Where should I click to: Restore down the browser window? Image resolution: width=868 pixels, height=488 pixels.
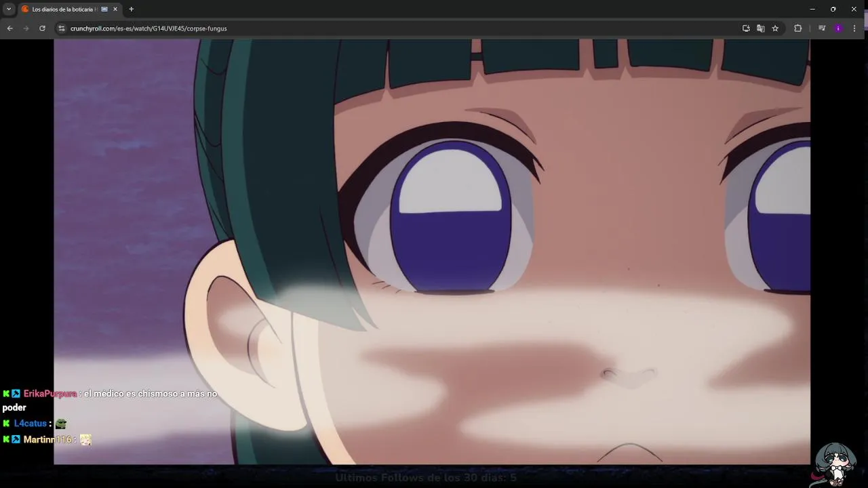point(833,9)
